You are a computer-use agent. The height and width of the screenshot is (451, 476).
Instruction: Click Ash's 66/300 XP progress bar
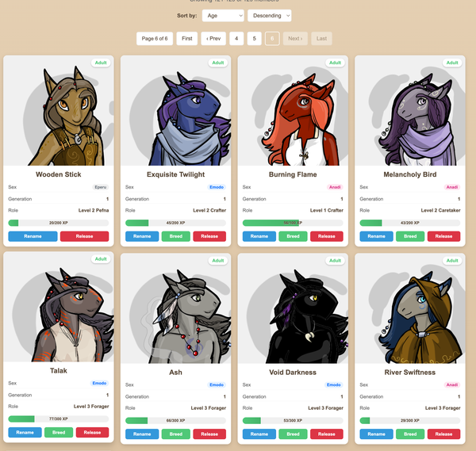(x=176, y=420)
